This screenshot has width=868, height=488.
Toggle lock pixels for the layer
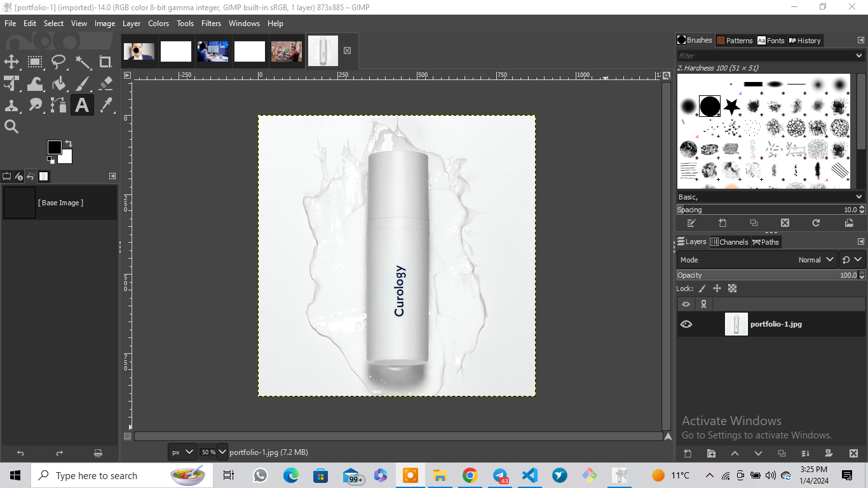(702, 288)
